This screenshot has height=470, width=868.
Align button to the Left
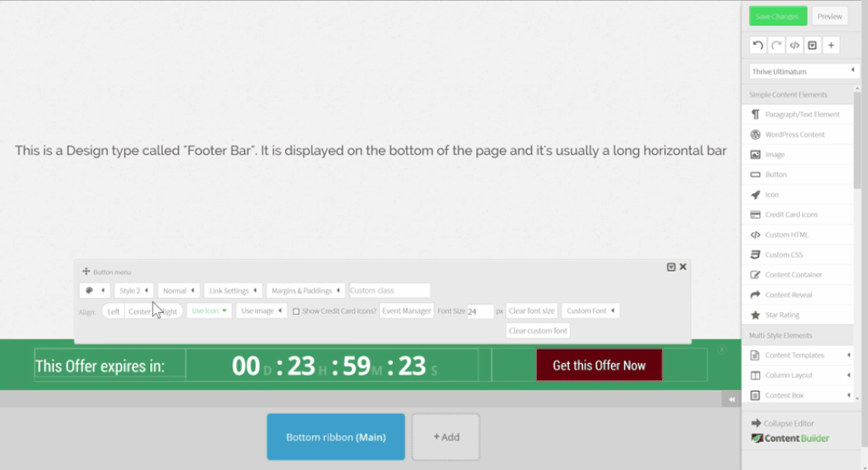point(114,311)
